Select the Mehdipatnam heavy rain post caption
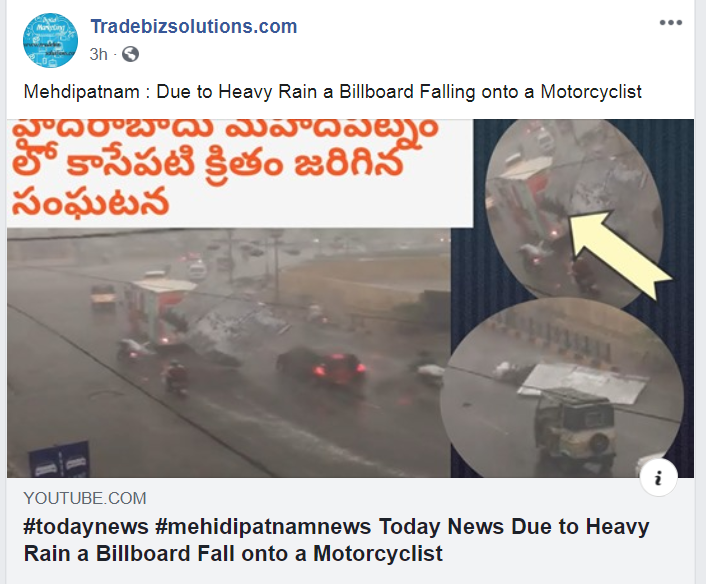 (332, 92)
